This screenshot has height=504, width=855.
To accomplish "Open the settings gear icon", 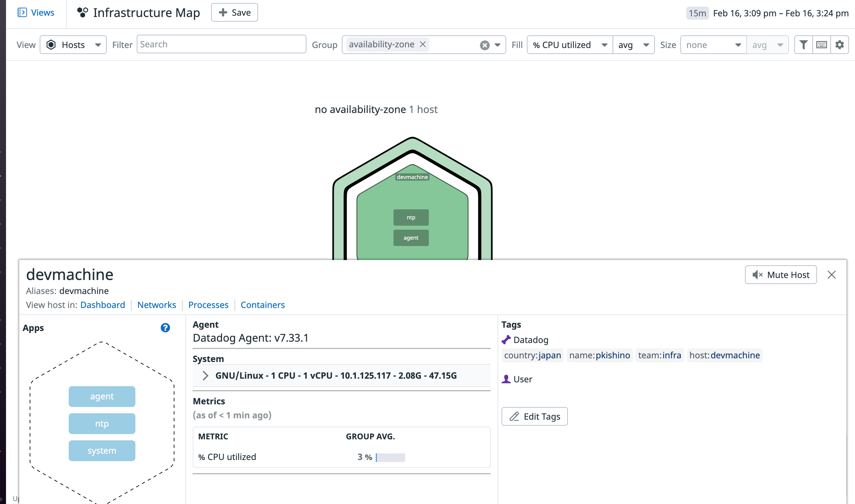I will click(839, 45).
